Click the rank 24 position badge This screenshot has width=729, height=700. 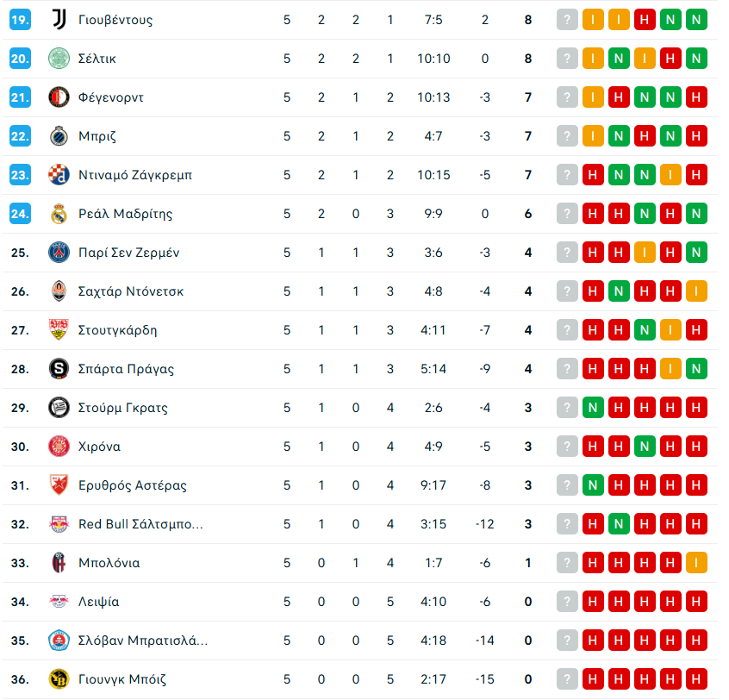coord(21,214)
